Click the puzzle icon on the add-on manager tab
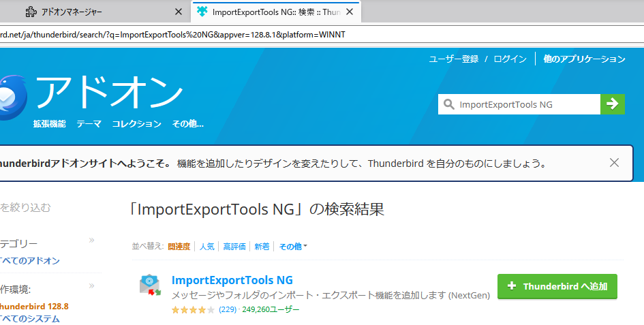Viewport: 644px width, 325px height. click(x=31, y=12)
